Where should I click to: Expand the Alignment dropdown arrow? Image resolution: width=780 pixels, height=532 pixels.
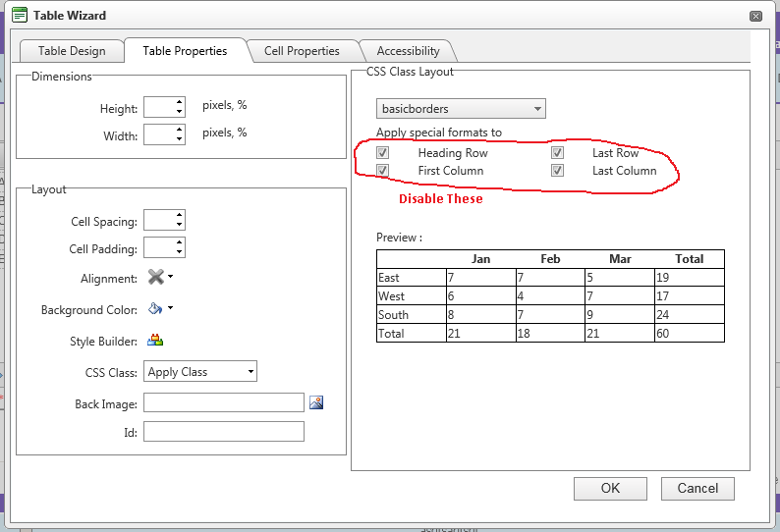click(x=171, y=276)
